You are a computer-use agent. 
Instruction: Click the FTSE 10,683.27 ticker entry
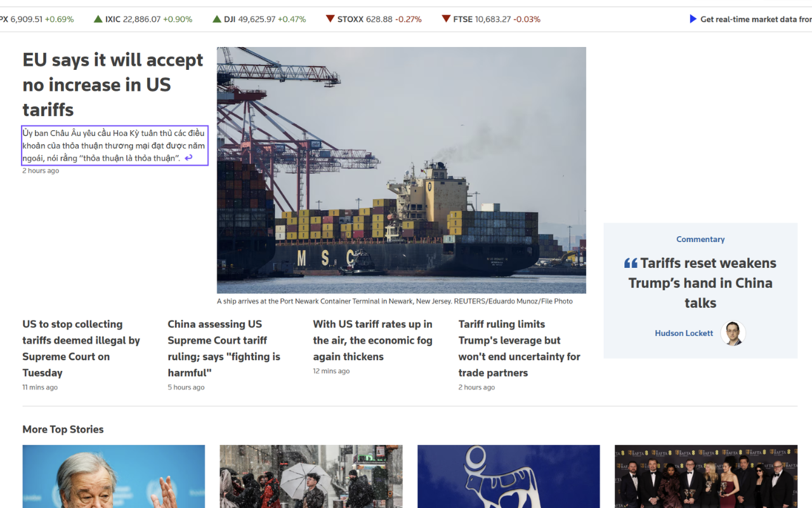(x=491, y=19)
